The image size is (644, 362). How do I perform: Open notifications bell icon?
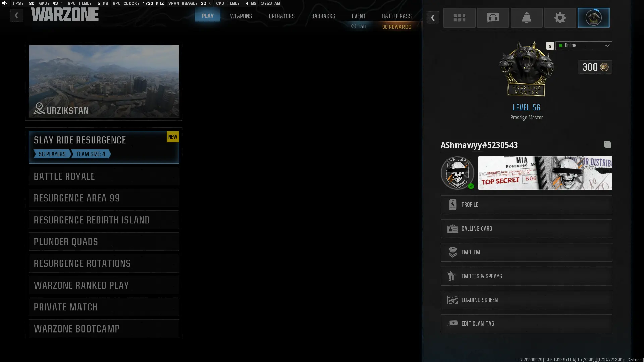coord(526,18)
